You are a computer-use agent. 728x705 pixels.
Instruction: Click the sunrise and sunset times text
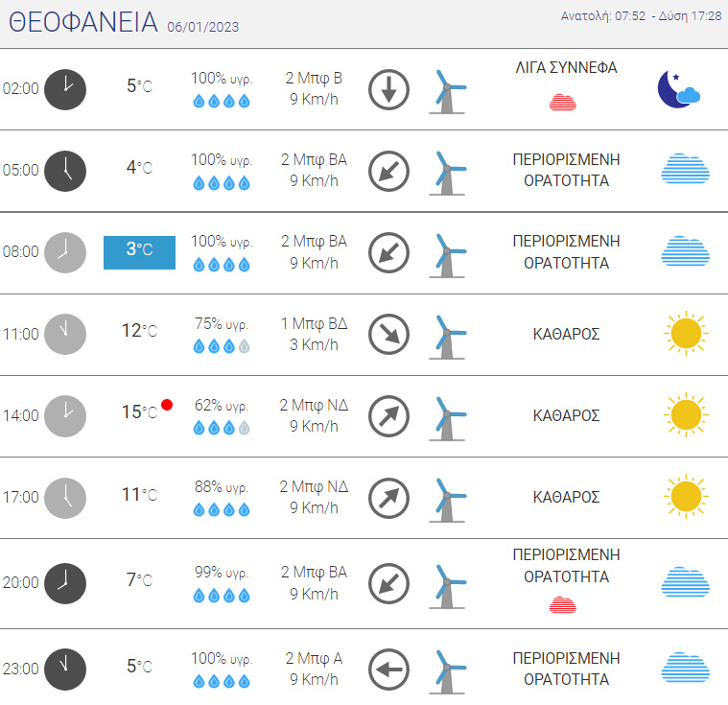641,16
